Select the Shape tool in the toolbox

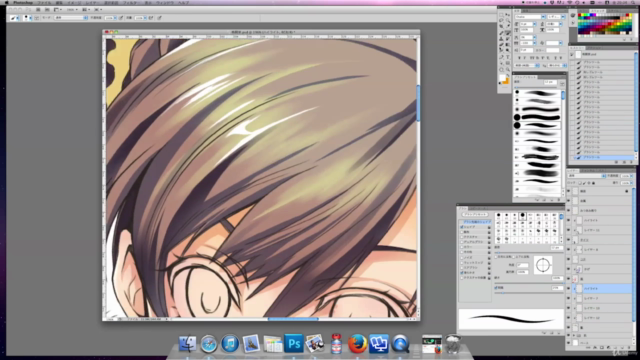508,63
